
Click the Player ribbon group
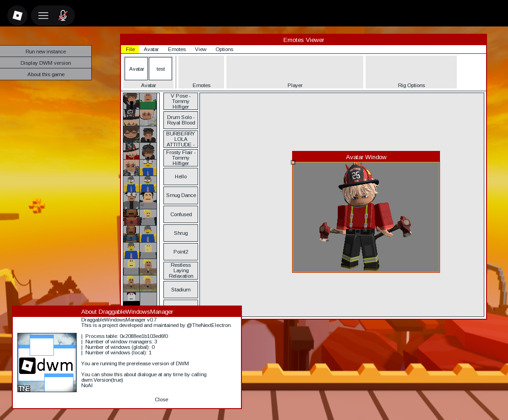tap(295, 72)
